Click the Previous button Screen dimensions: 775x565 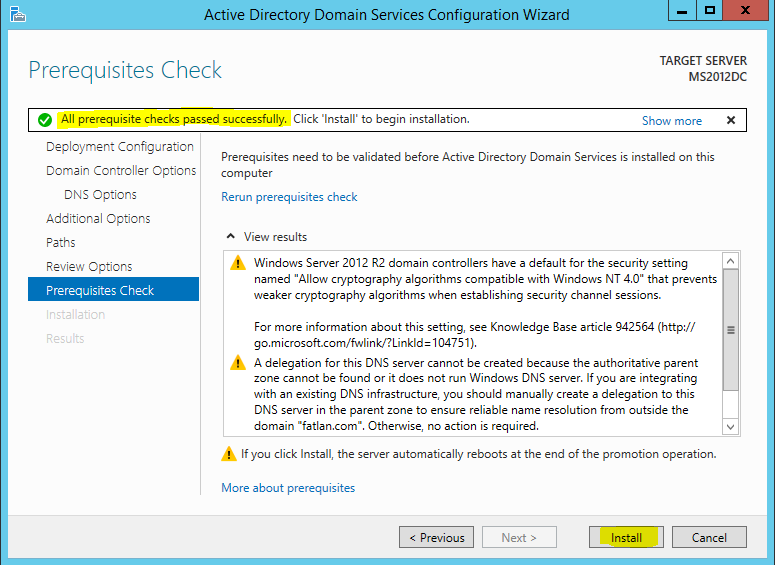pyautogui.click(x=436, y=537)
